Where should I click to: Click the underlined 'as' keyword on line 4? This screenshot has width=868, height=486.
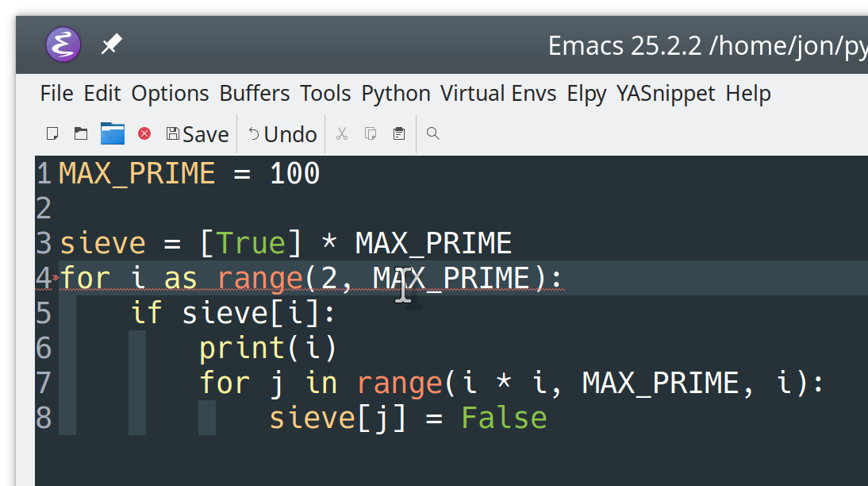click(x=180, y=278)
